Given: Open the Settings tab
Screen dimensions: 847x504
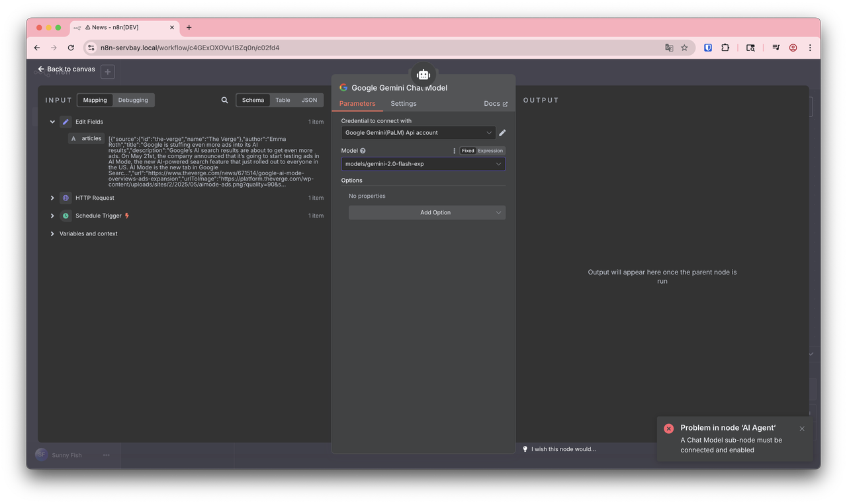Looking at the screenshot, I should [404, 103].
